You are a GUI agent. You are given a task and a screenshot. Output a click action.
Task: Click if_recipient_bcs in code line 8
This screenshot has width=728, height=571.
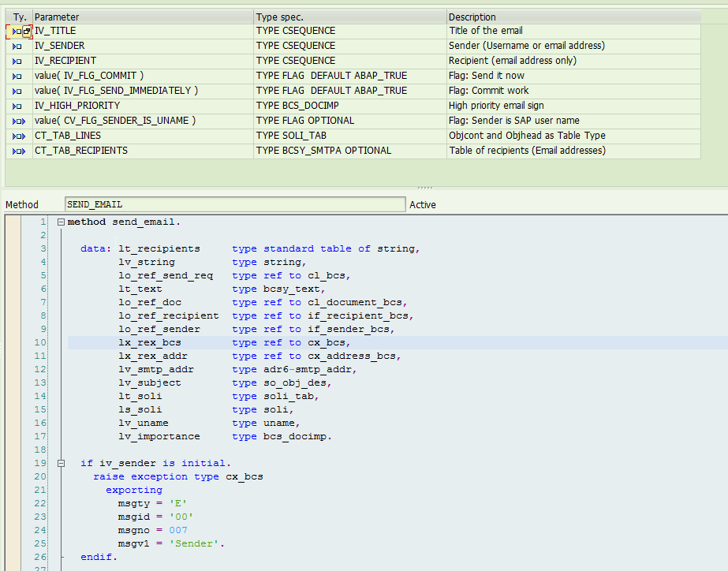(357, 316)
